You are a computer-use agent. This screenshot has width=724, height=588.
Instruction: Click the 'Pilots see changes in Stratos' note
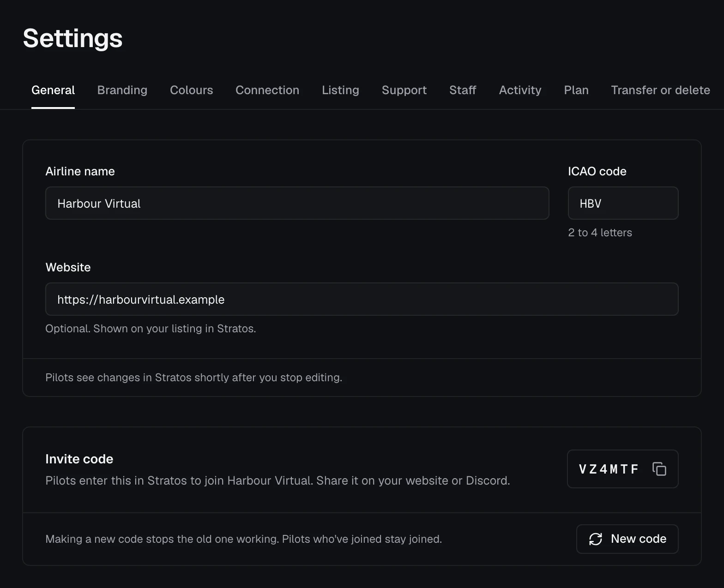tap(193, 378)
